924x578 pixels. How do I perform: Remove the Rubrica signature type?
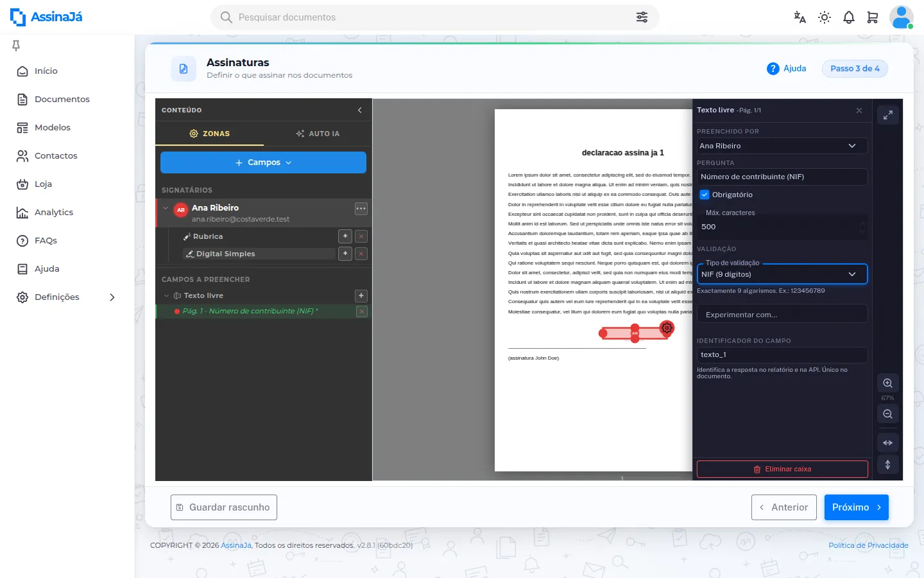pos(361,236)
